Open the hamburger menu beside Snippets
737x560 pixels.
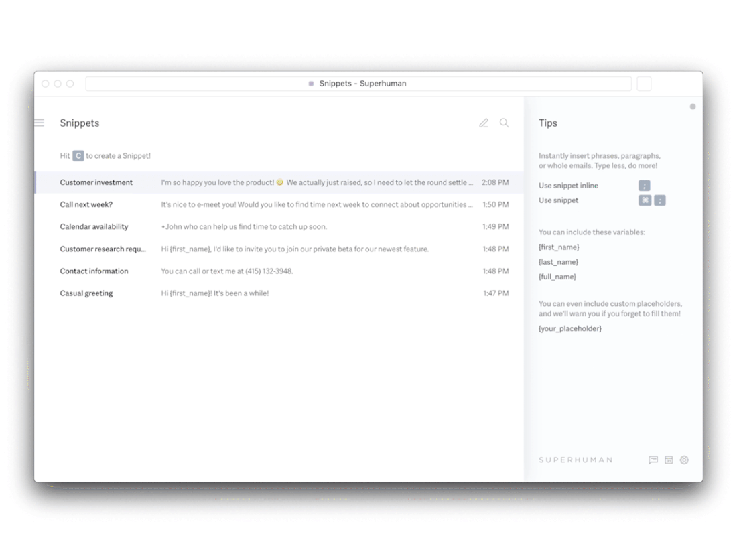[x=40, y=123]
